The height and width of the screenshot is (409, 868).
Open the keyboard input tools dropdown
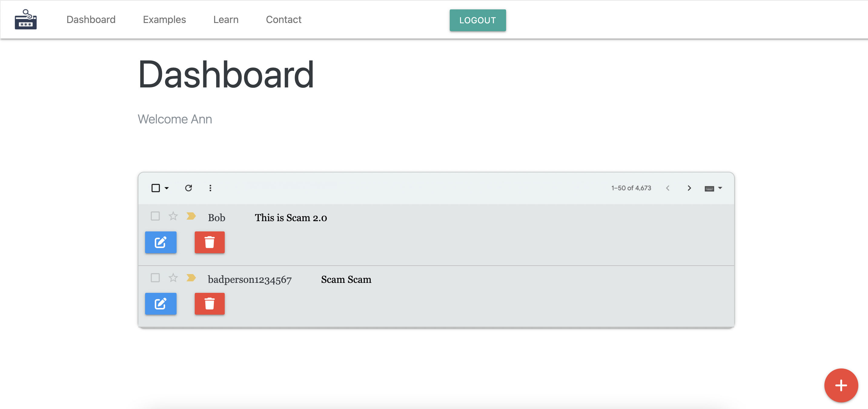click(x=713, y=188)
